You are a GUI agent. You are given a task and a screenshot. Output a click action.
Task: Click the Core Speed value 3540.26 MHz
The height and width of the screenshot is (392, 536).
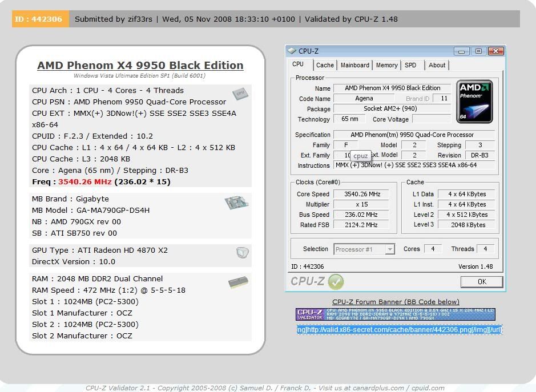point(361,194)
